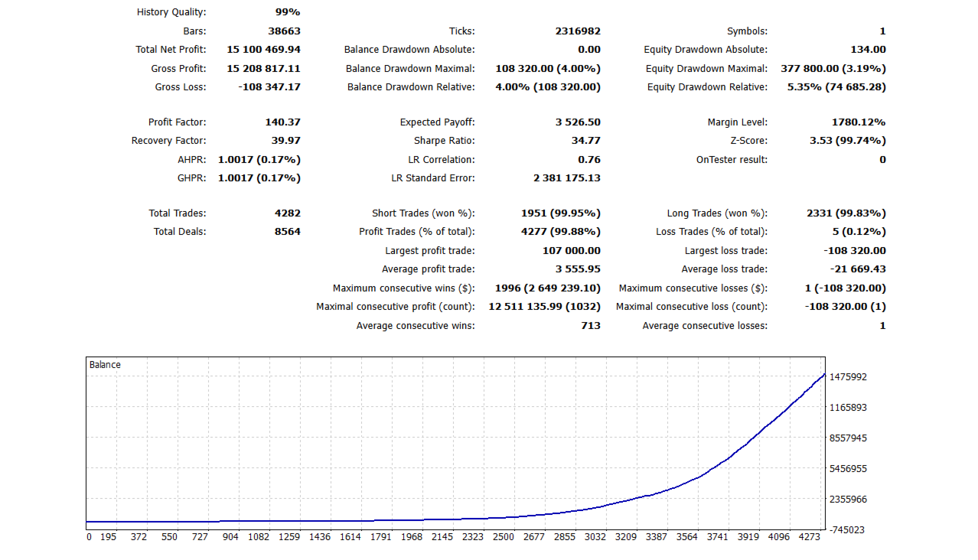
Task: Select Equity Drawdown Relative value 5.35% (74 685.28)
Action: (x=836, y=87)
